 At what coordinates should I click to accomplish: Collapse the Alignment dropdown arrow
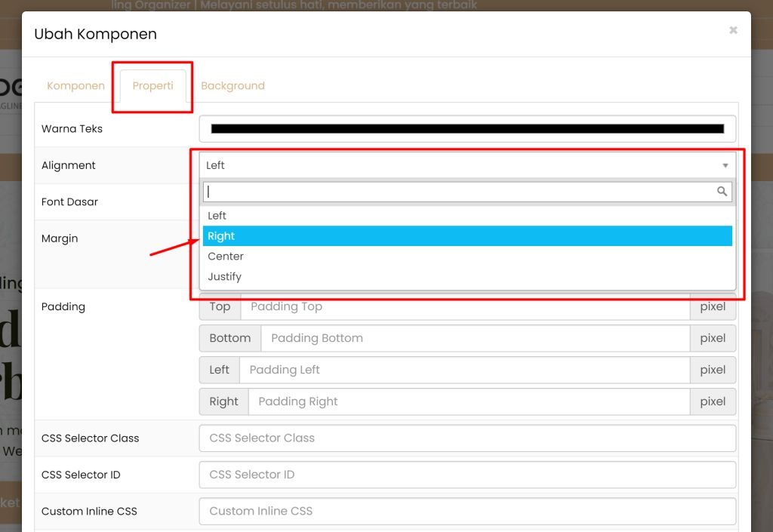coord(725,165)
